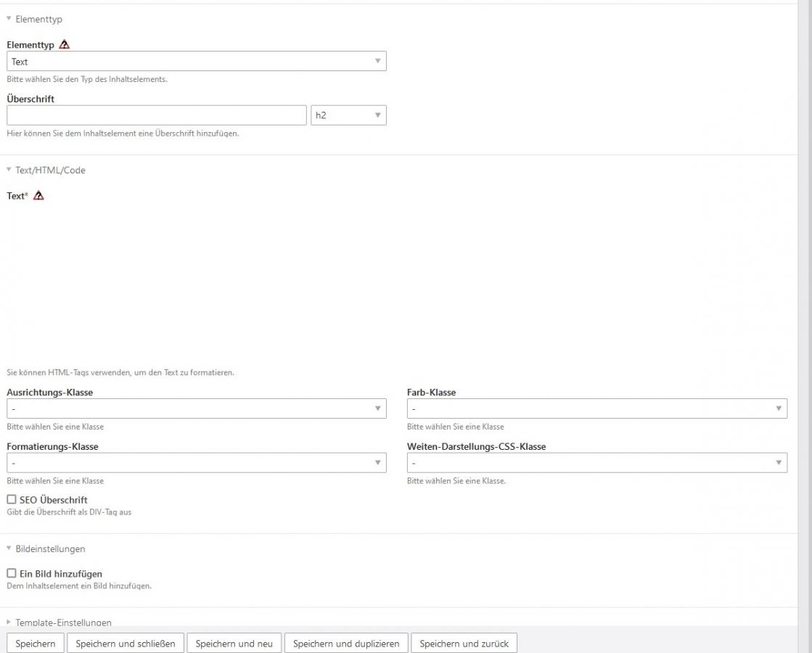Open the Weiten-Darstellungs-CSS-Klasse dropdown
This screenshot has width=812, height=653.
(x=596, y=463)
